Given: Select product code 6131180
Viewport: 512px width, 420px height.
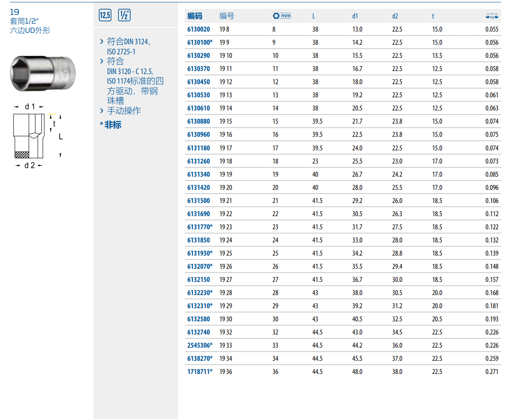Looking at the screenshot, I should click(198, 148).
